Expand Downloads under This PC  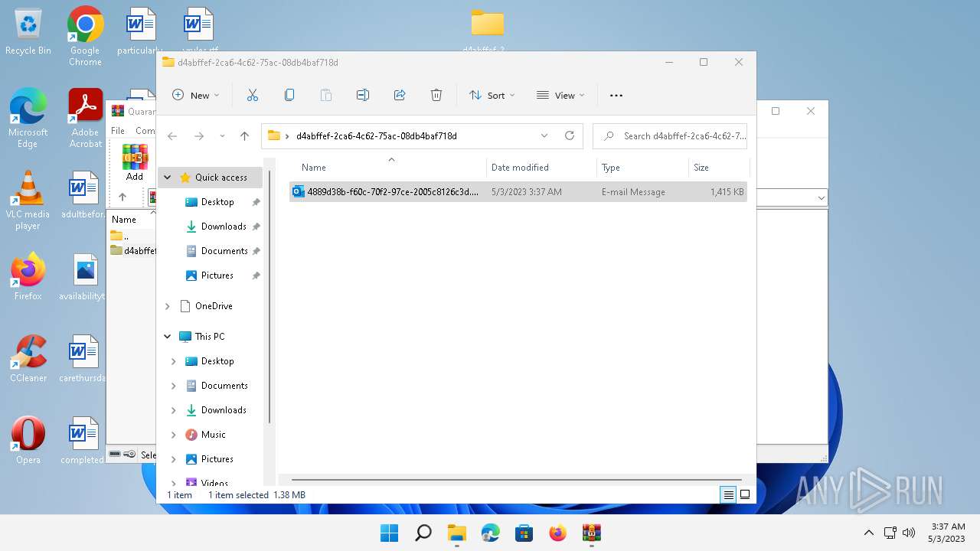pos(174,410)
